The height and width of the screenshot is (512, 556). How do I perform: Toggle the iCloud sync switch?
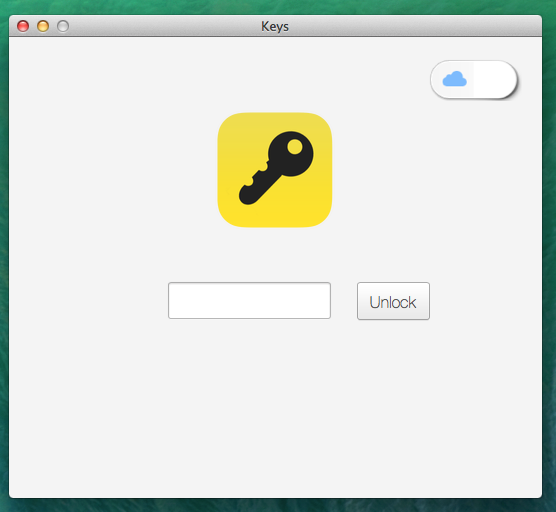point(474,79)
